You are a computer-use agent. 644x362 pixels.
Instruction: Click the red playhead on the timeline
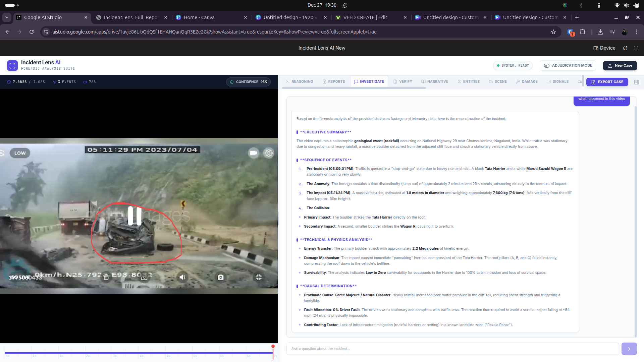[273, 347]
